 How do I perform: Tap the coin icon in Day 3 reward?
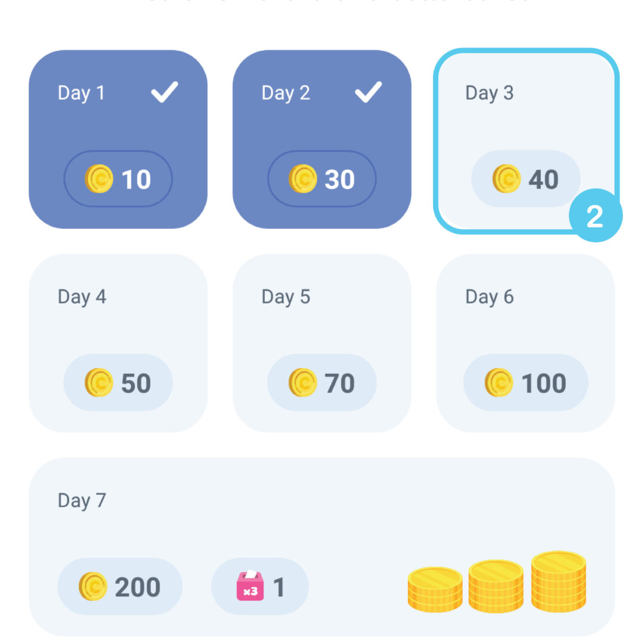click(x=507, y=179)
